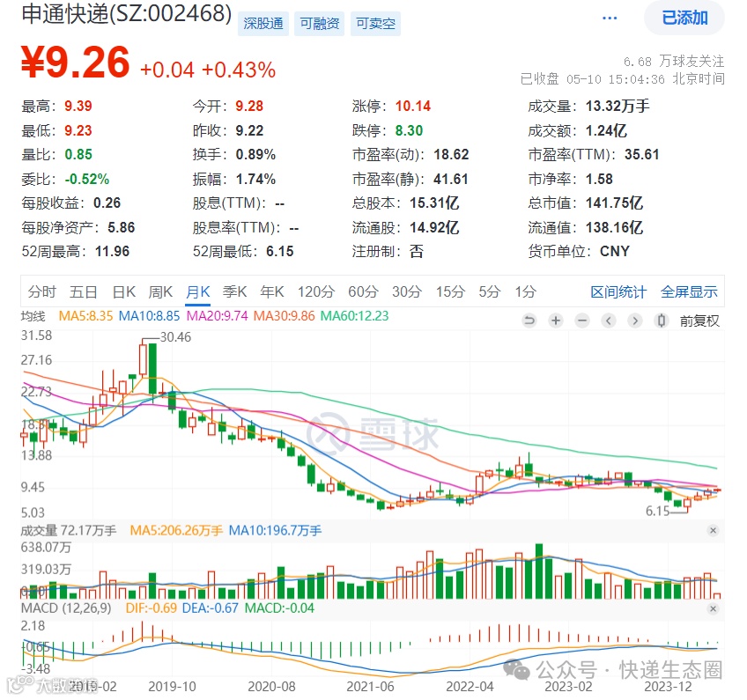Pan chart left with the left chevron

(x=609, y=321)
